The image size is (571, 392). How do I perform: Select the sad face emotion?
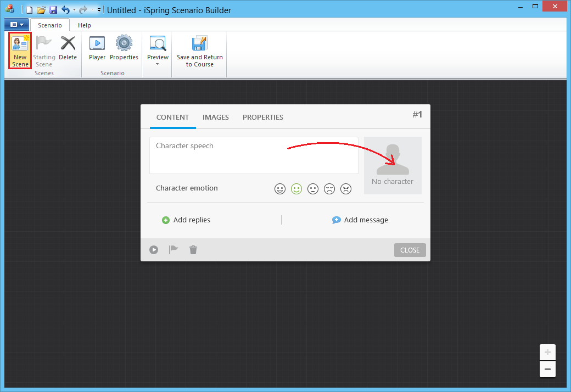click(329, 189)
